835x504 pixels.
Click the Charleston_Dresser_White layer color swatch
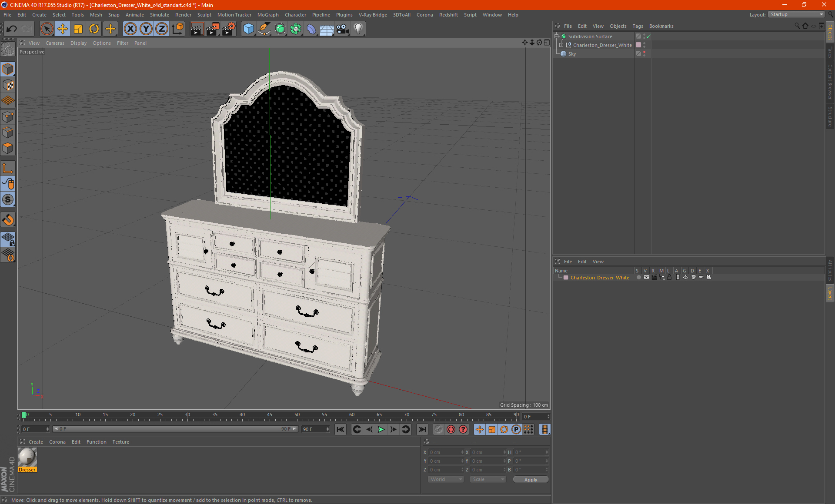(x=566, y=277)
